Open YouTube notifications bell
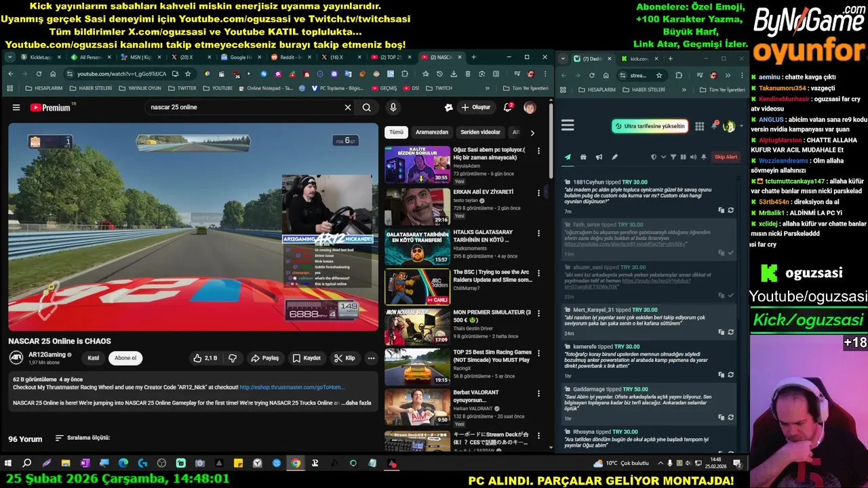 click(508, 107)
